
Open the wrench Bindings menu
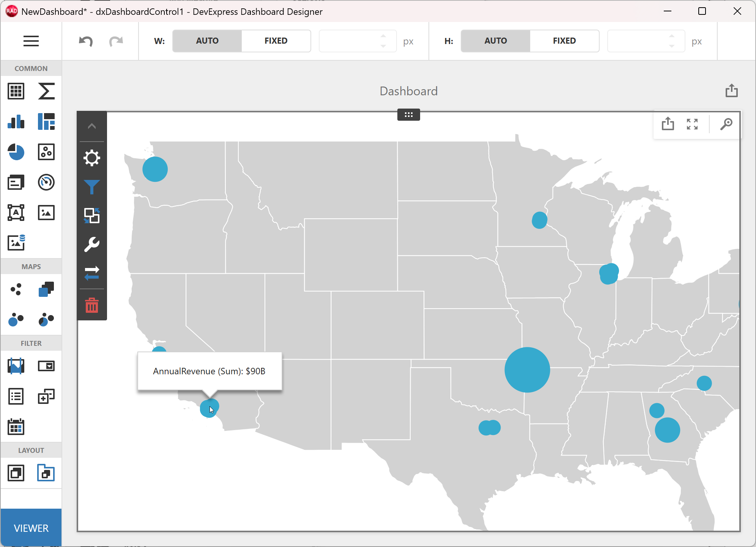(92, 244)
